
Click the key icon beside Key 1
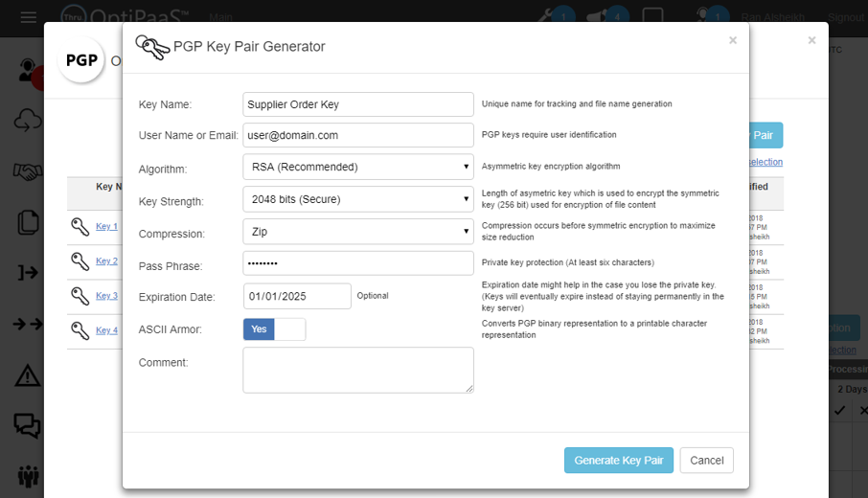pos(80,227)
